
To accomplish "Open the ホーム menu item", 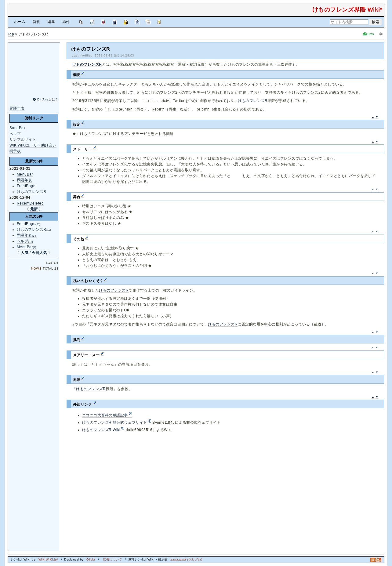I will pyautogui.click(x=20, y=22).
